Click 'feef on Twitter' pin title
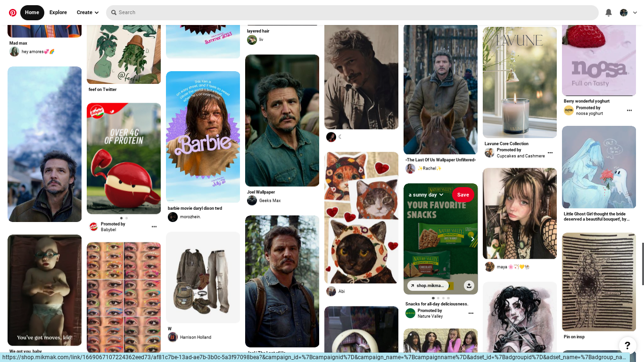 [102, 90]
